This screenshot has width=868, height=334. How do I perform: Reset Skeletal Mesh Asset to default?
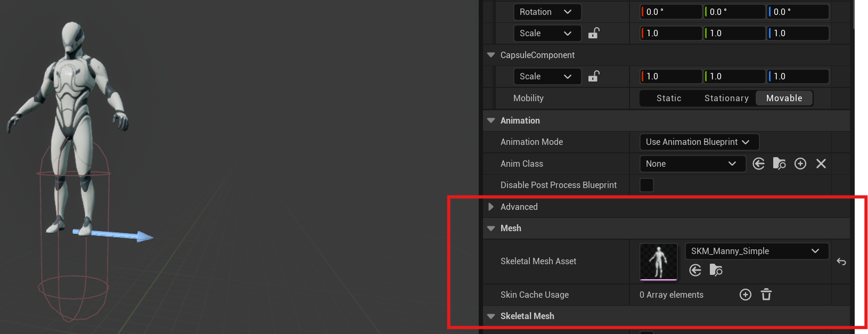pos(841,262)
